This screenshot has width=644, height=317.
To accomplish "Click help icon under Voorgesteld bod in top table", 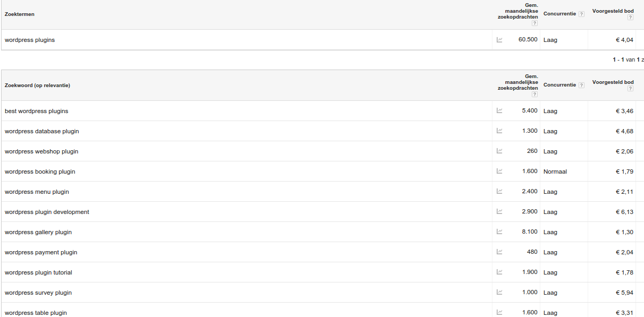I will [630, 18].
